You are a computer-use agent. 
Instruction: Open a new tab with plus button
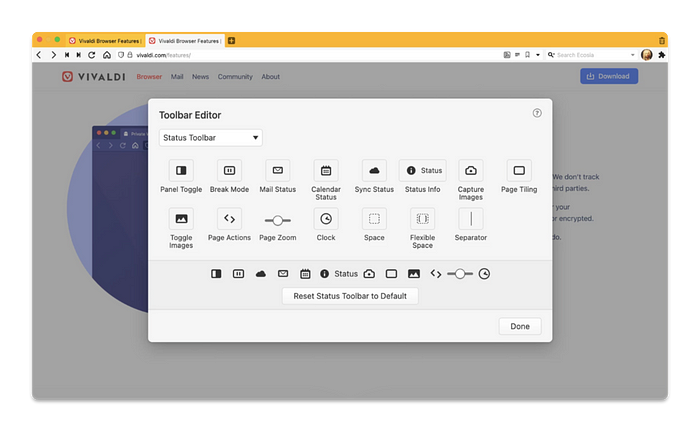(x=232, y=40)
